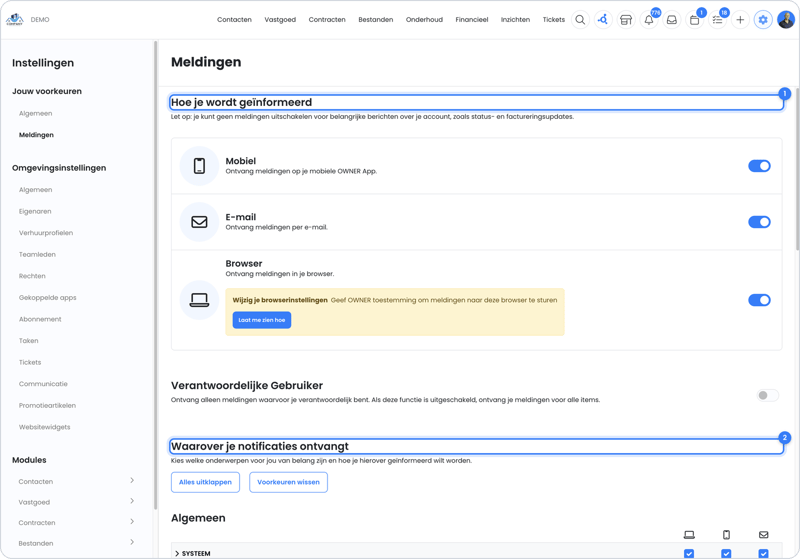
Task: Turn off Mobiel notifications toggle
Action: point(759,166)
